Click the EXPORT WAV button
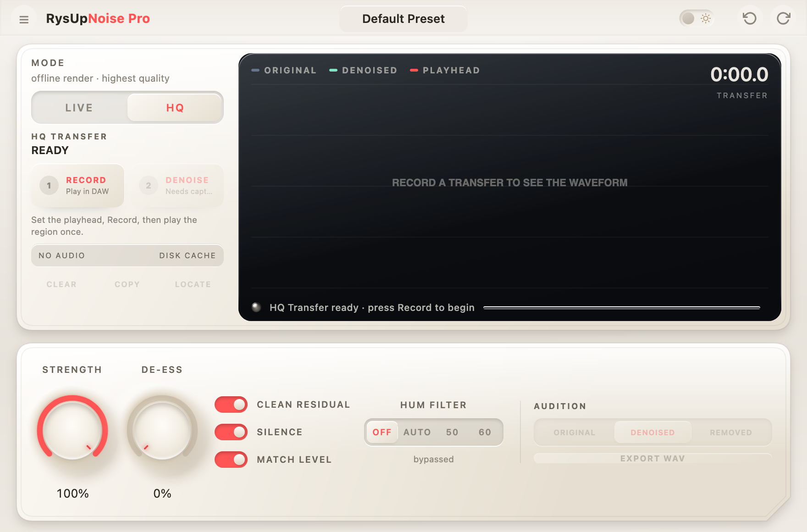 [652, 459]
